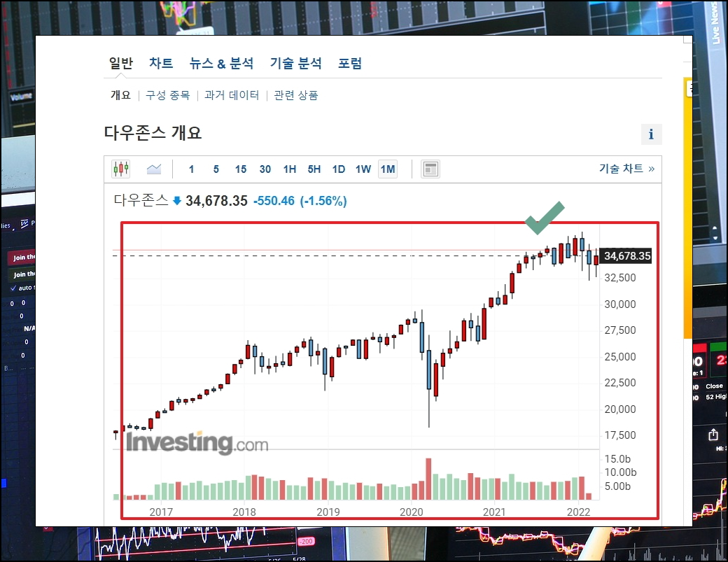Click the index value 34,678.35 in header
The width and height of the screenshot is (728, 562).
pyautogui.click(x=216, y=201)
